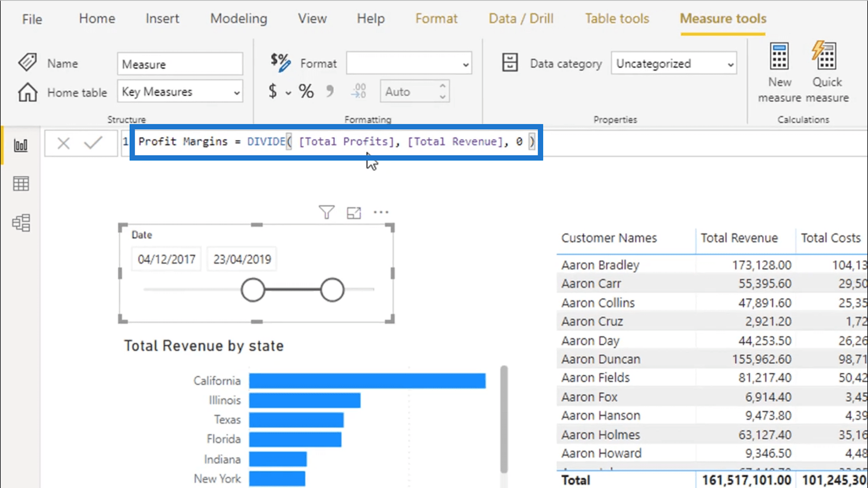Apply percentage format with % icon
Viewport: 868px width, 488px height.
[x=306, y=91]
